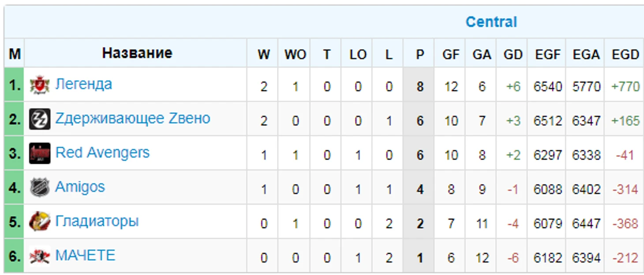Open the Central division link
This screenshot has height=275, width=644.
point(491,22)
